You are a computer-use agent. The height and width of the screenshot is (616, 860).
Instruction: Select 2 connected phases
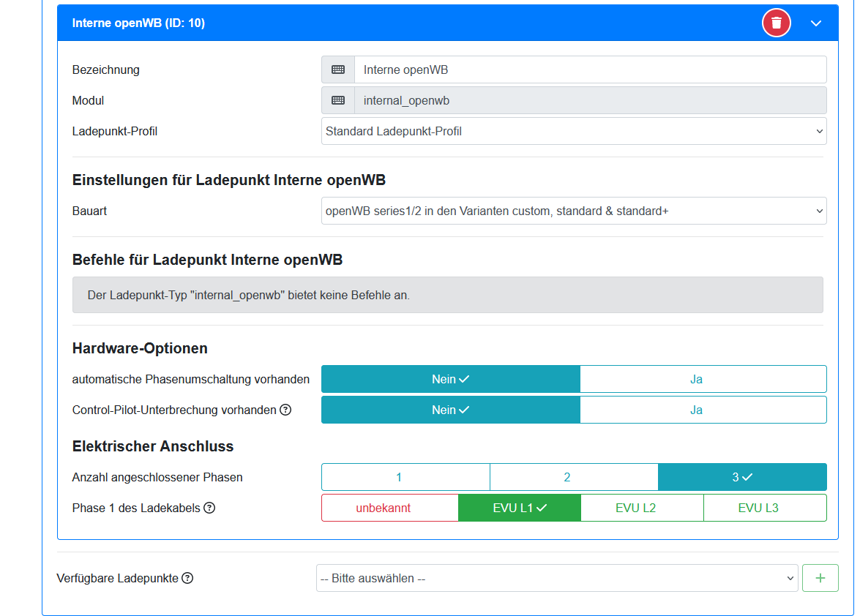click(574, 477)
